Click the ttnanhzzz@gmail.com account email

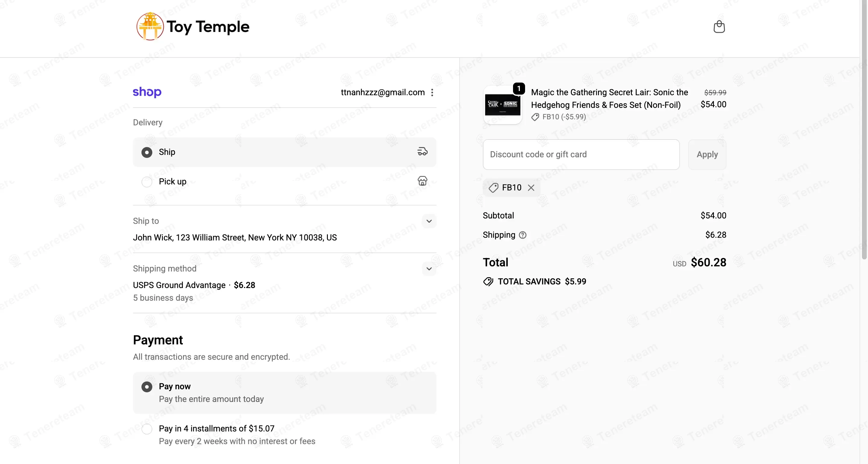382,92
